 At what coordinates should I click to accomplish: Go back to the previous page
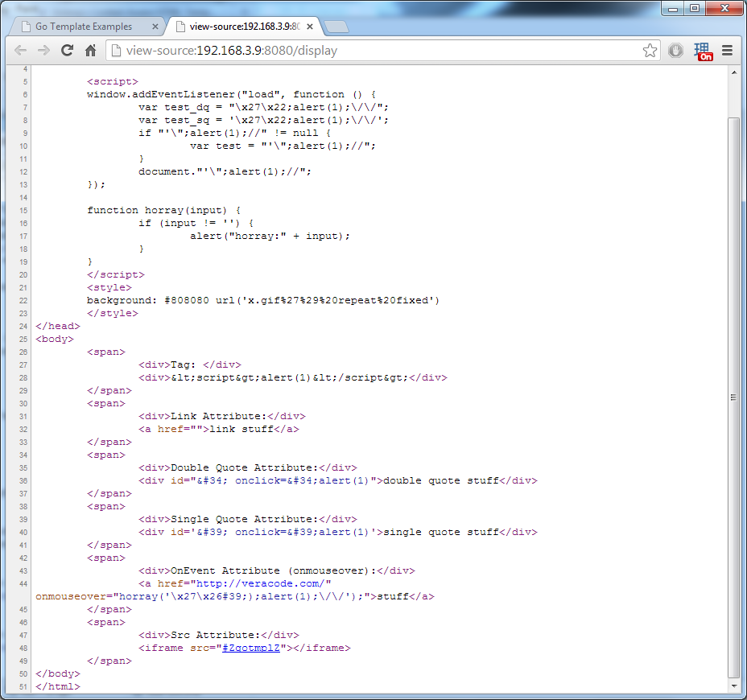(x=20, y=51)
